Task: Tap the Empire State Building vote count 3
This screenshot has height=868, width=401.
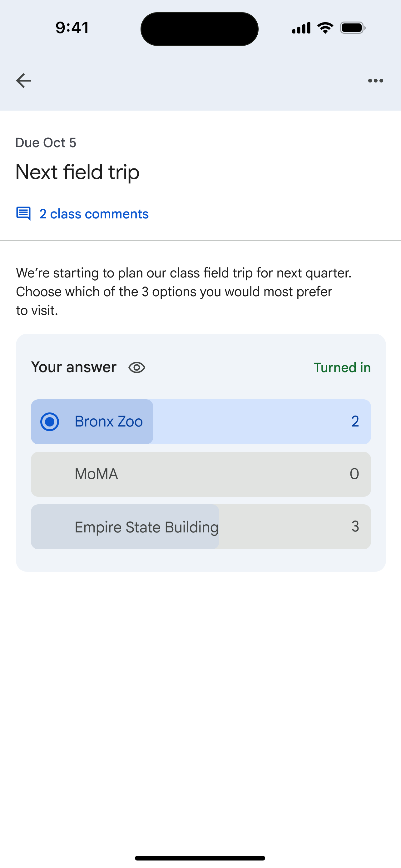Action: (355, 526)
